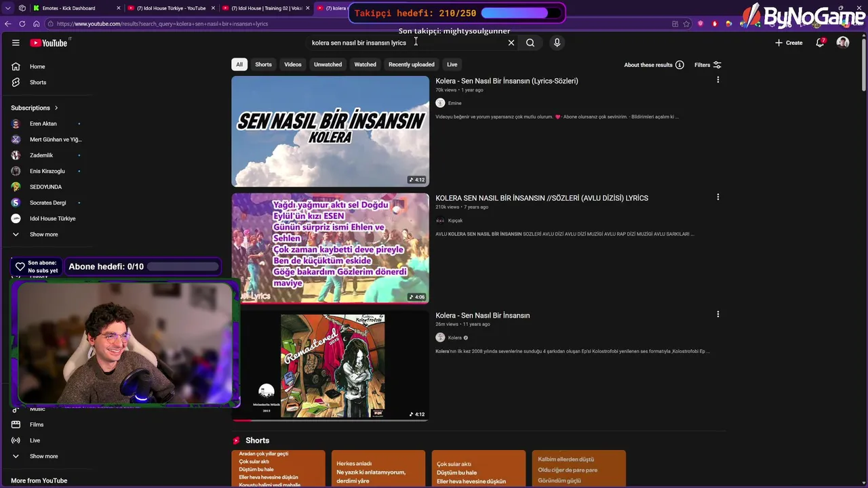
Task: Open three-dot menu for Kıpçak video
Action: point(717,197)
